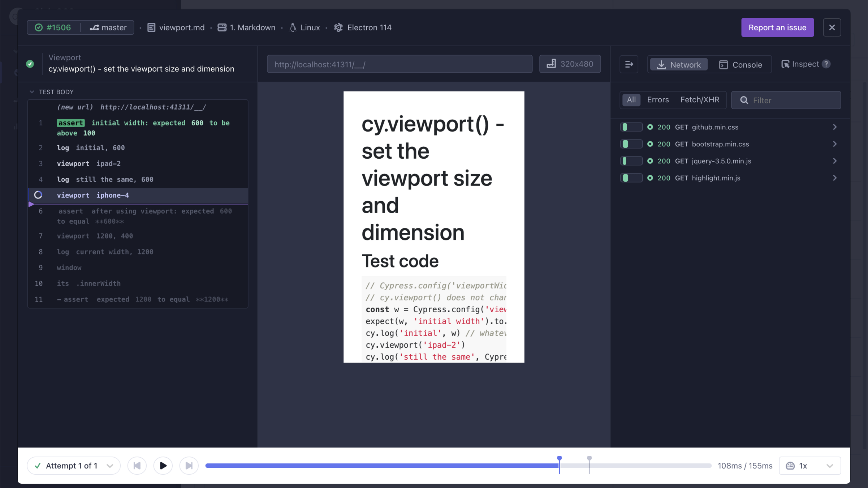868x488 pixels.
Task: Click the viewport size 320x480 icon
Action: point(551,64)
